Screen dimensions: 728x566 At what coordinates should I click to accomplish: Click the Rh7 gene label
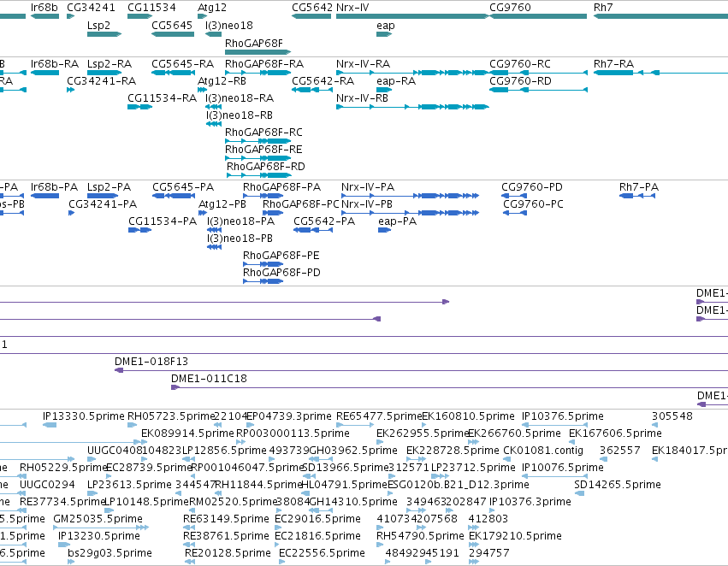click(603, 8)
